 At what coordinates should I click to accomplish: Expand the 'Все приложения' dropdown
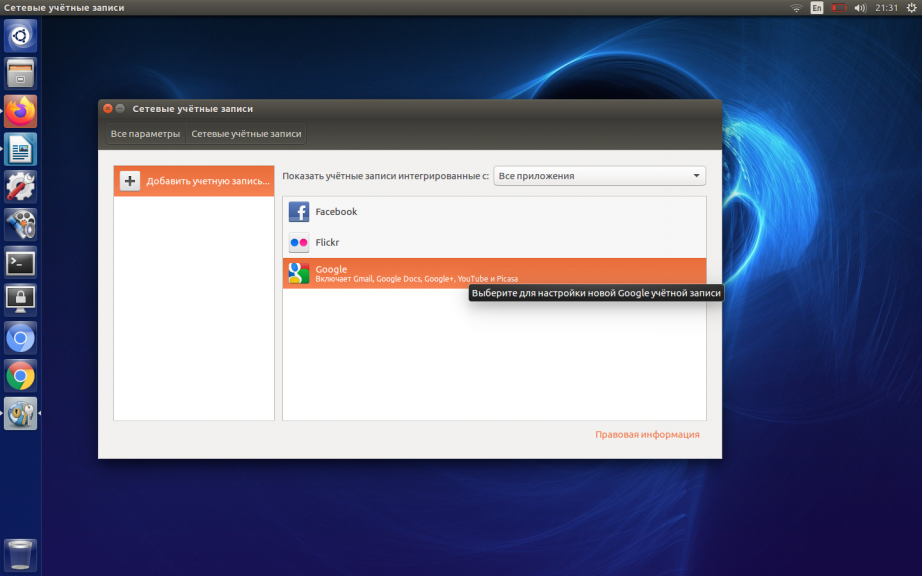point(600,176)
